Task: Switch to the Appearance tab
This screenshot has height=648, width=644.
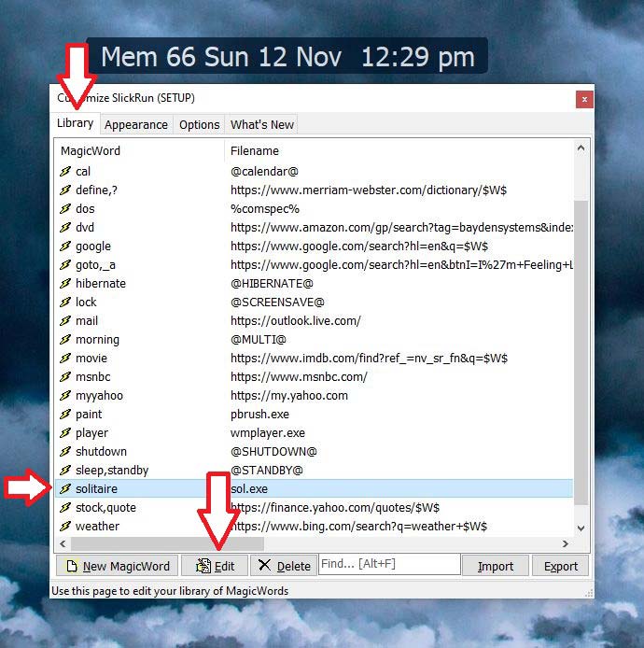Action: tap(136, 124)
